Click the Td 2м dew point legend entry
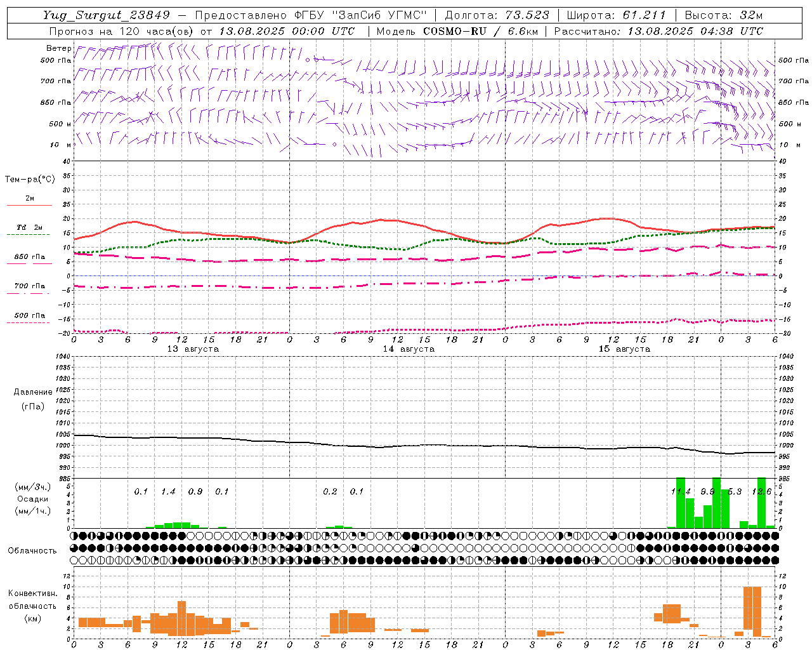The image size is (812, 650). pos(30,227)
